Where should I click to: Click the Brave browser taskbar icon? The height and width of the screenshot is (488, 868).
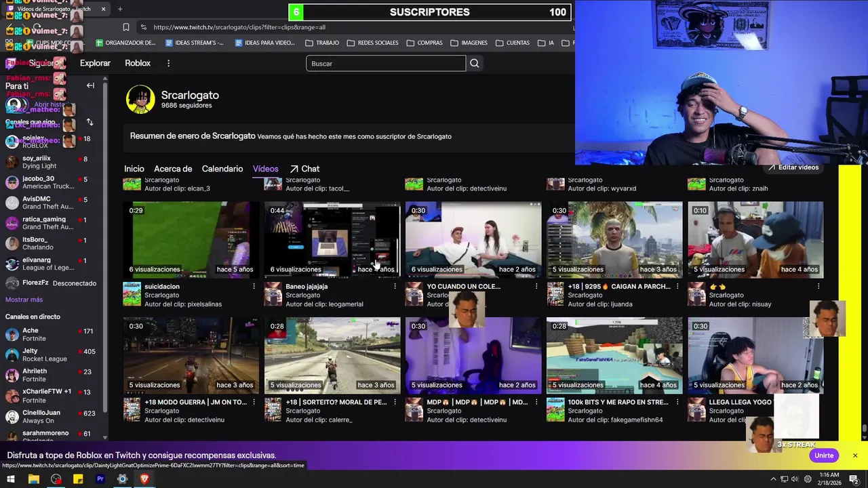point(144,479)
